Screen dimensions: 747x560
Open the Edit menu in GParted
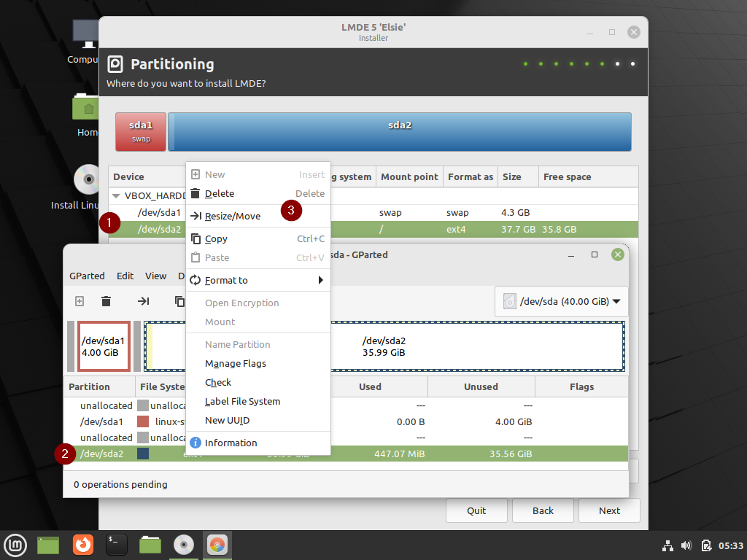coord(125,276)
